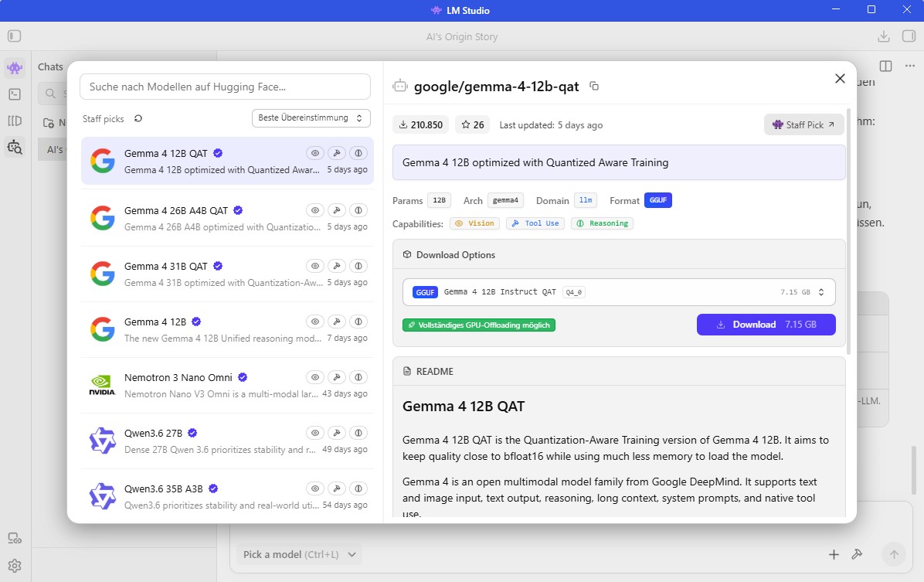This screenshot has width=924, height=582.
Task: Select the Qwen3.6 27B model
Action: tap(227, 441)
